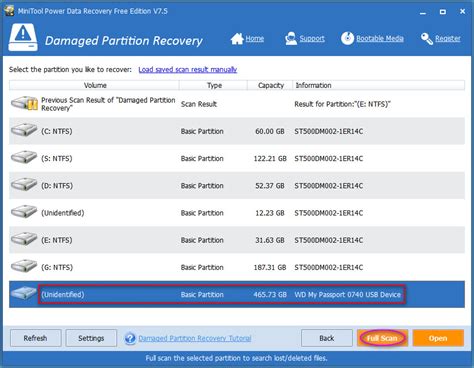This screenshot has width=474, height=368.
Task: Open the Home link
Action: pos(255,39)
